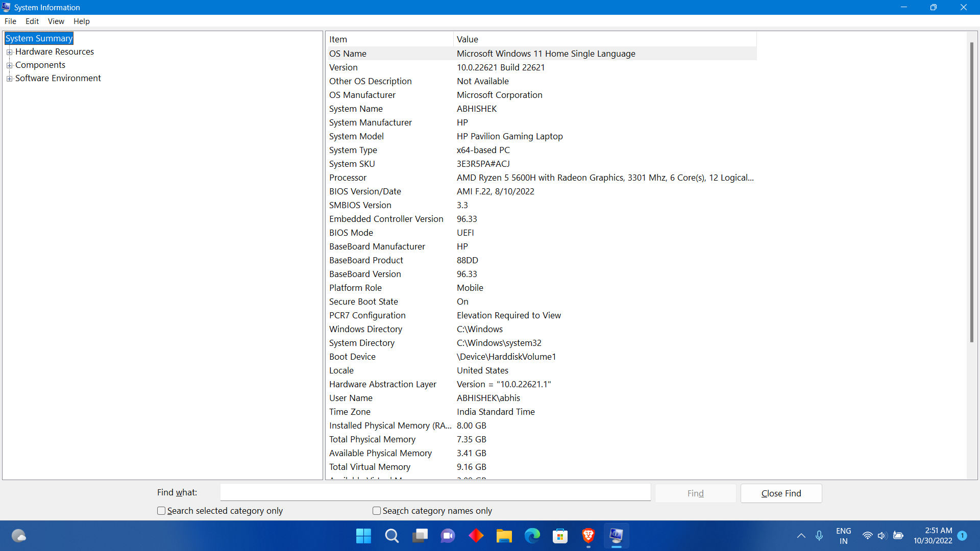Open the red diamond app on taskbar
980x551 pixels.
click(476, 536)
